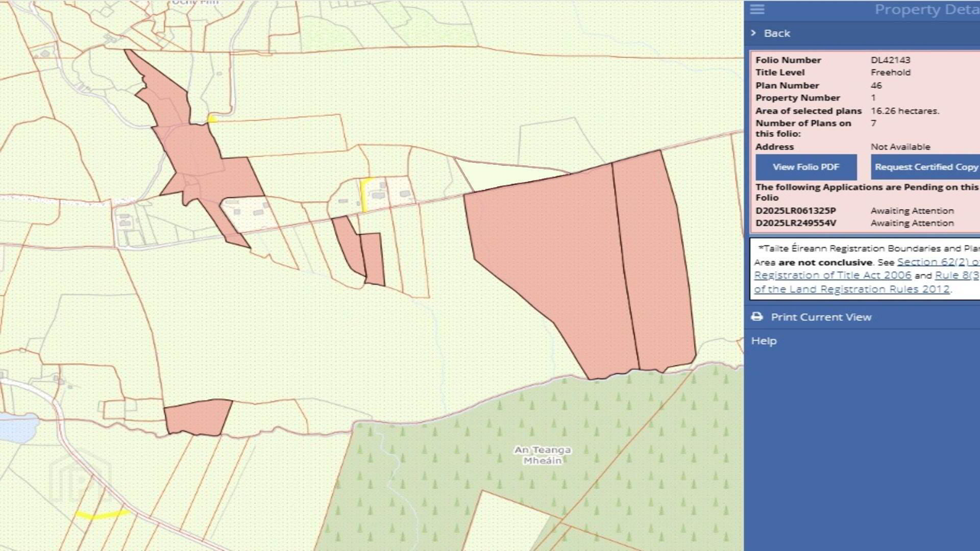Viewport: 980px width, 551px height.
Task: Click pending application D2025LR061325P
Action: 795,211
